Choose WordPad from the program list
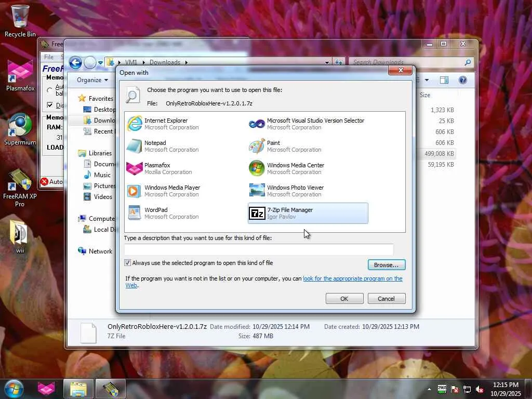 (163, 214)
